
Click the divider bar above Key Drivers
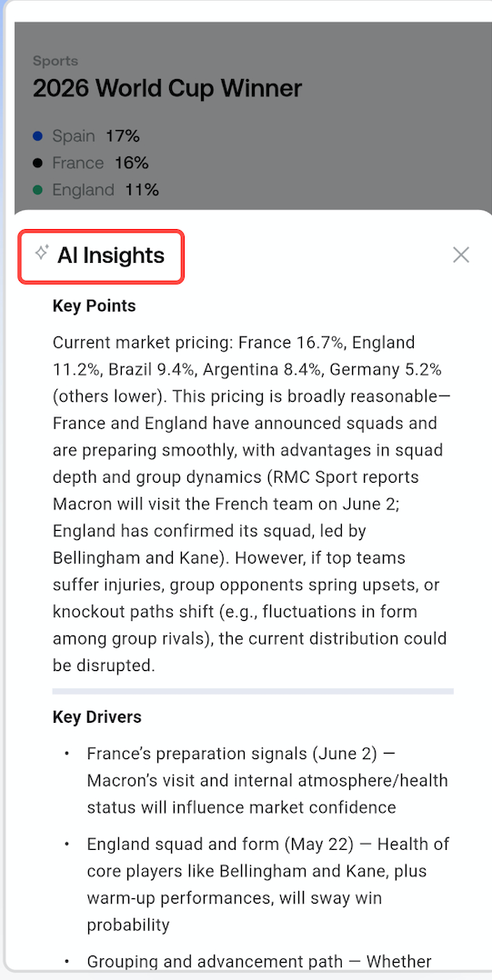[x=253, y=691]
